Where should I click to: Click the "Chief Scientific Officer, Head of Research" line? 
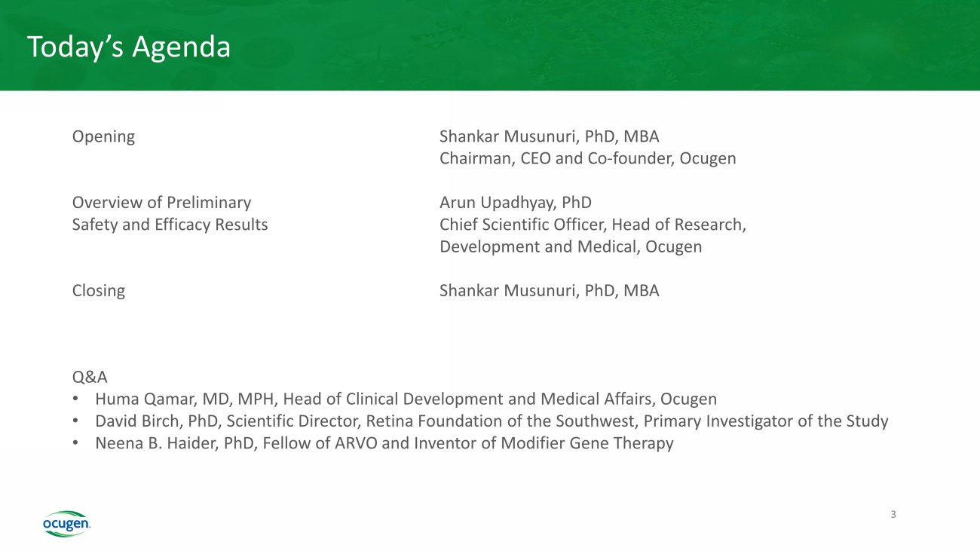pyautogui.click(x=593, y=224)
